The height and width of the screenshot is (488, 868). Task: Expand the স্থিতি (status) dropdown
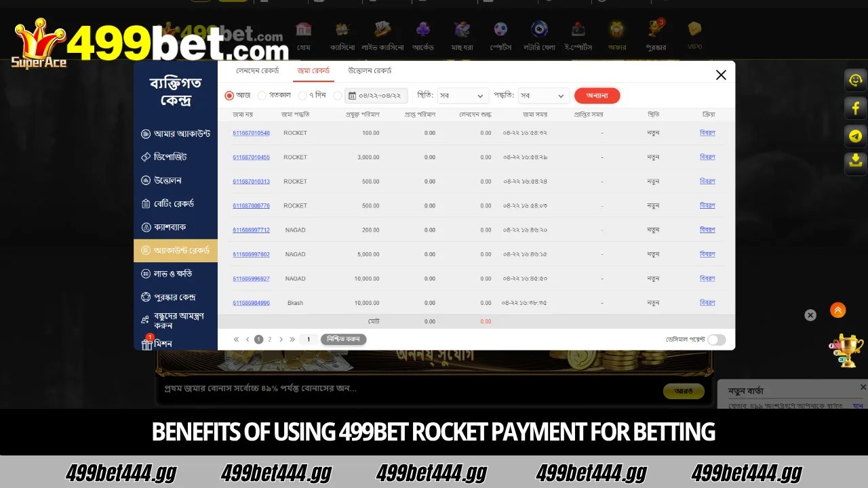coord(462,96)
